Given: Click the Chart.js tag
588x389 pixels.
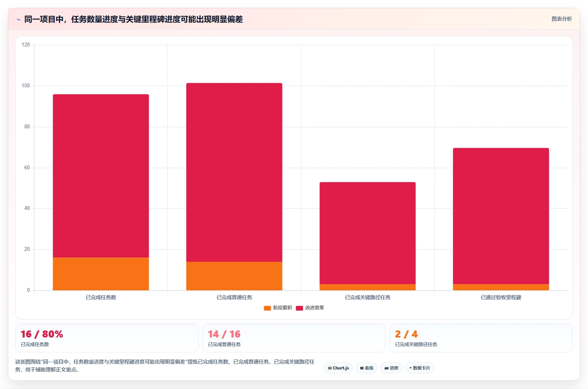Looking at the screenshot, I should pos(338,368).
